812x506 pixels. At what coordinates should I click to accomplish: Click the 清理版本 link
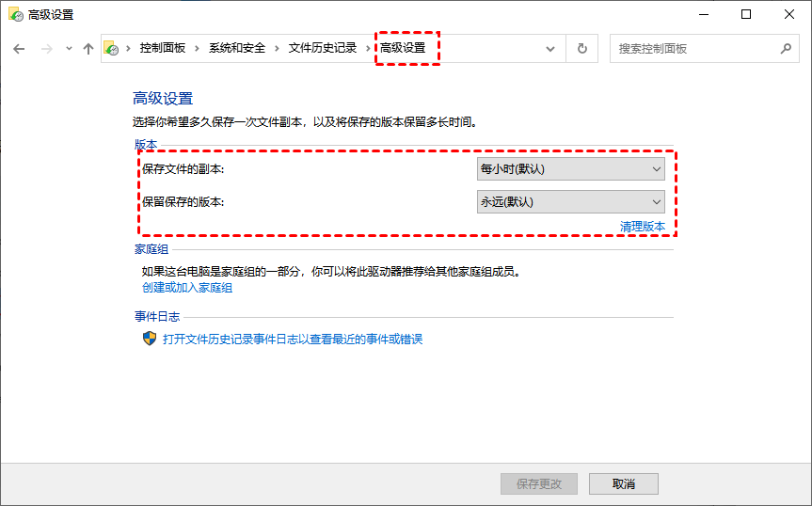pos(642,227)
